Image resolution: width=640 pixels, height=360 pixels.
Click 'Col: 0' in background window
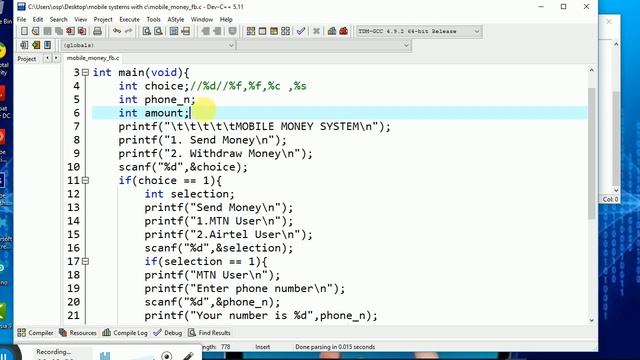point(610,199)
